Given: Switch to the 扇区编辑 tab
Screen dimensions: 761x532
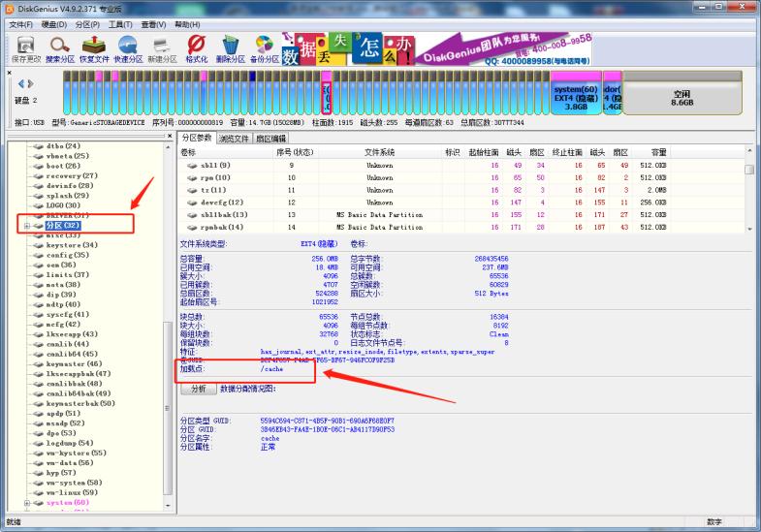Looking at the screenshot, I should point(271,139).
